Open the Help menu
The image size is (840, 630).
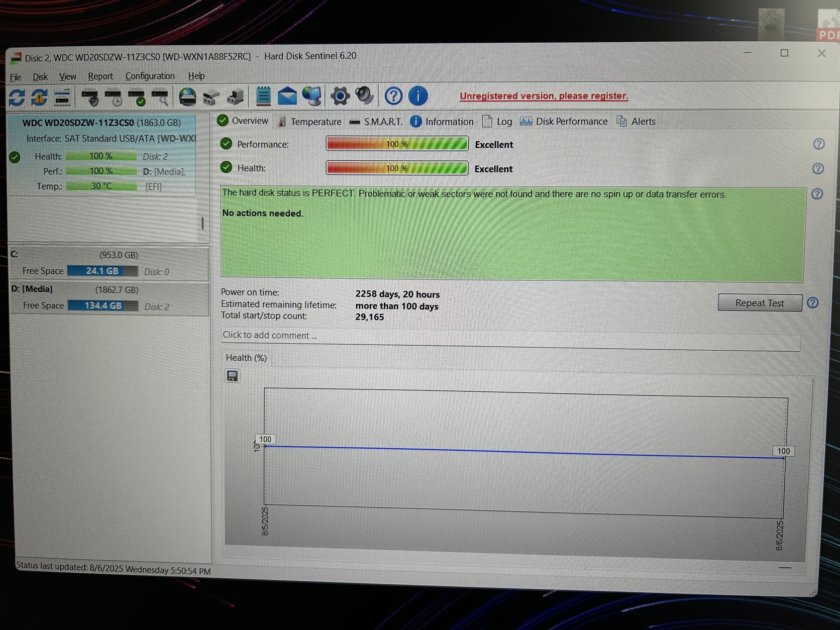tap(196, 76)
